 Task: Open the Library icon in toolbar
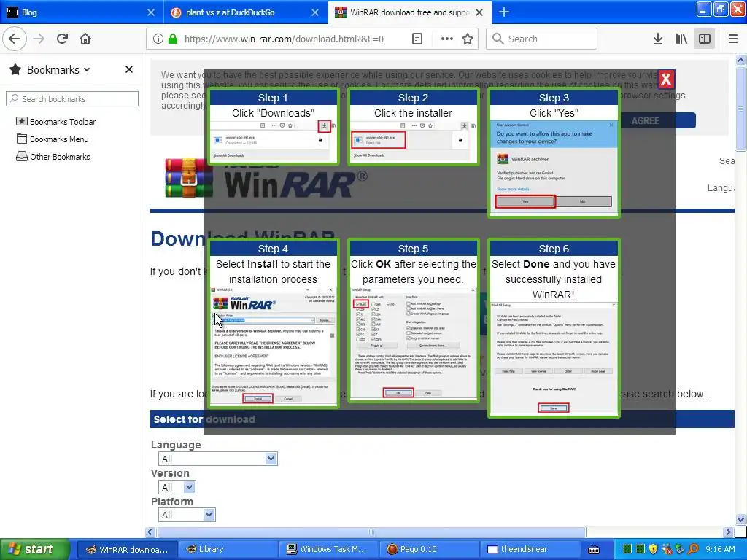click(x=681, y=39)
